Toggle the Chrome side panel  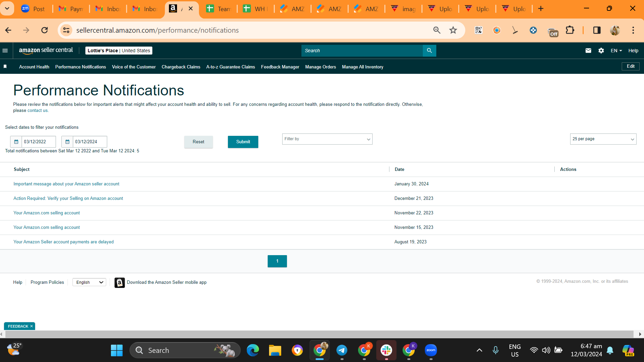pos(597,30)
